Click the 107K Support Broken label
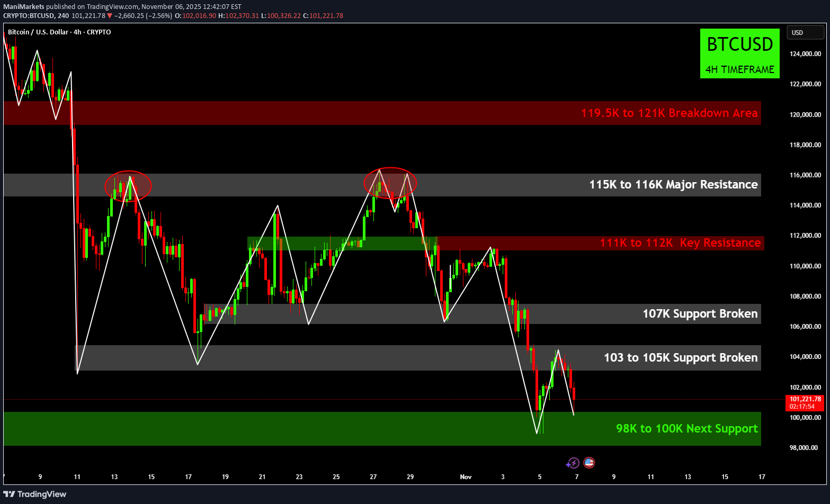Viewport: 830px width, 504px height. pos(700,314)
